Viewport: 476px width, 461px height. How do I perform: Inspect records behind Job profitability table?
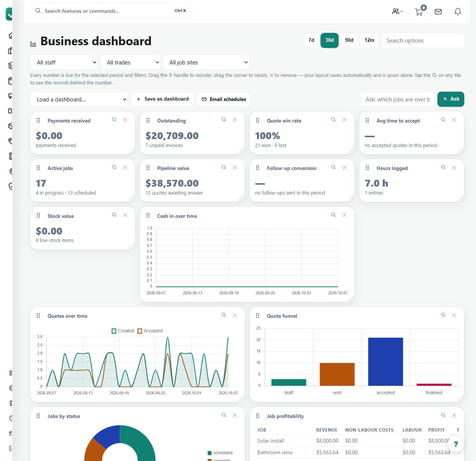443,415
